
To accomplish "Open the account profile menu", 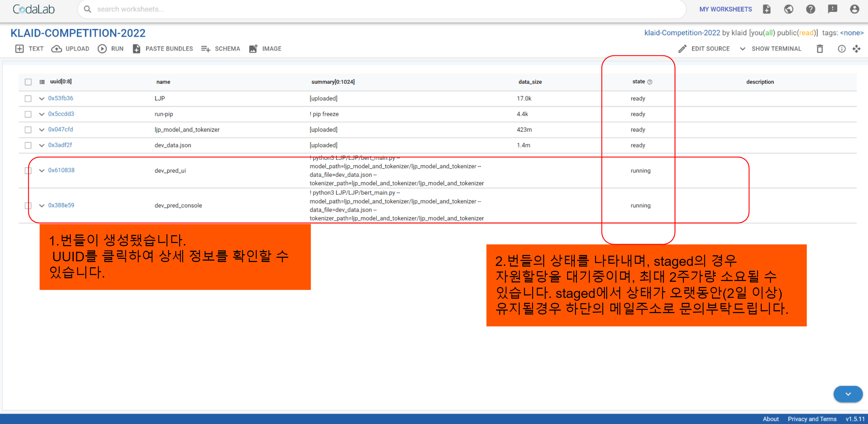I will click(x=855, y=9).
